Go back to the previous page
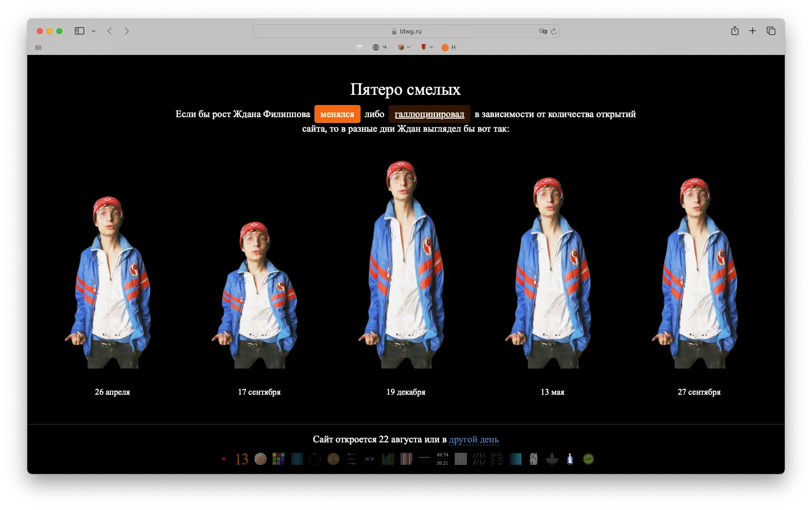The width and height of the screenshot is (812, 510). point(110,31)
